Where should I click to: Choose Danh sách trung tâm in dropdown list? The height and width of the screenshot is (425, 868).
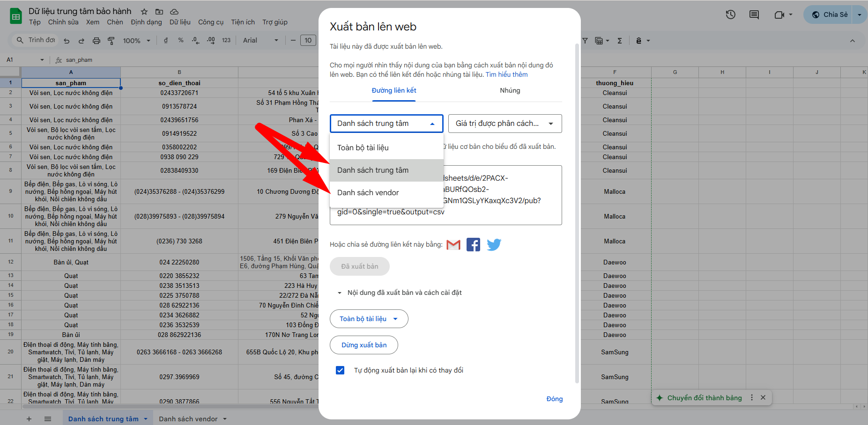tap(387, 170)
